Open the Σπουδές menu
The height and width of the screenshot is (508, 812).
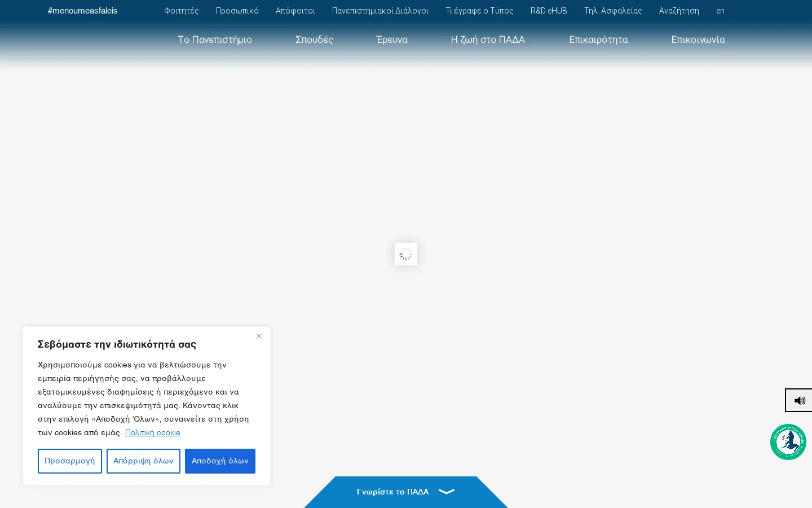coord(314,40)
